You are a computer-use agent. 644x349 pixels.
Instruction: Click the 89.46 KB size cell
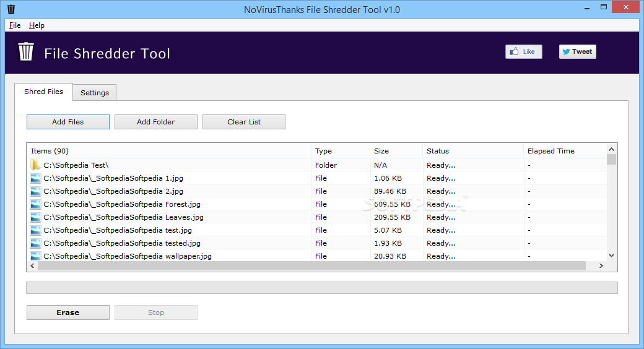pos(389,191)
